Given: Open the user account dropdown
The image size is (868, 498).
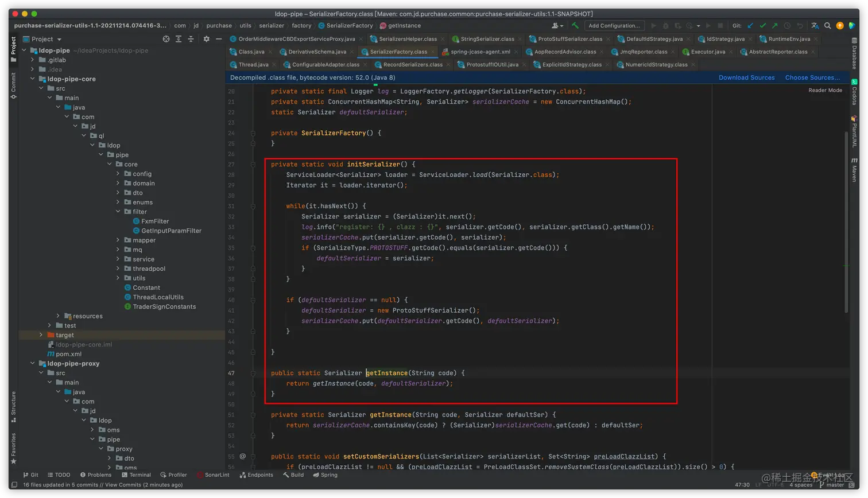Looking at the screenshot, I should [557, 26].
